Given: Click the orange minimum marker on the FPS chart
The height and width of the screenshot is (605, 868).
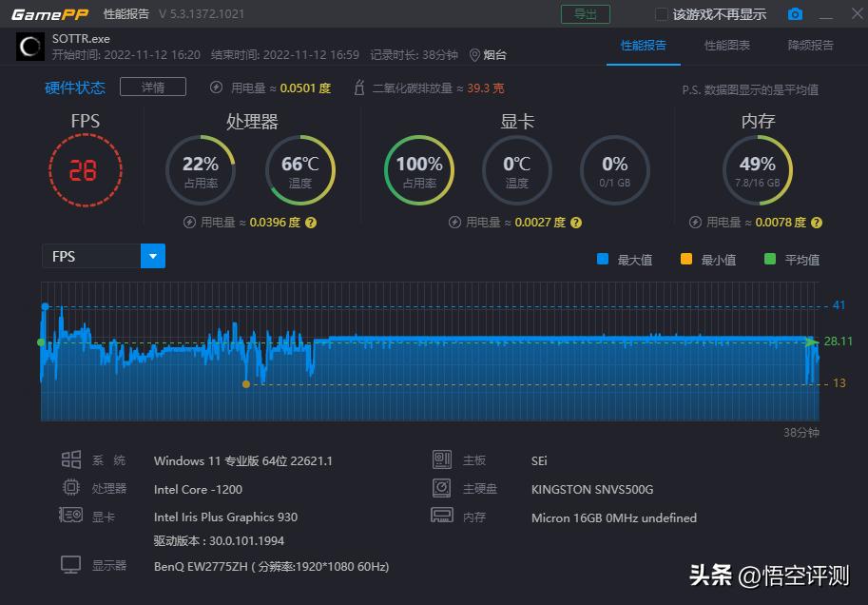Looking at the screenshot, I should click(246, 384).
